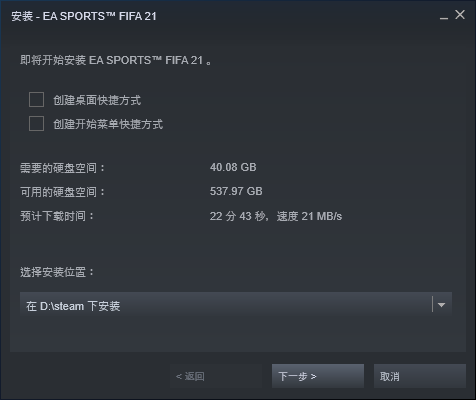The height and width of the screenshot is (400, 476).
Task: Select the 40.08 GB required space value
Action: click(233, 167)
